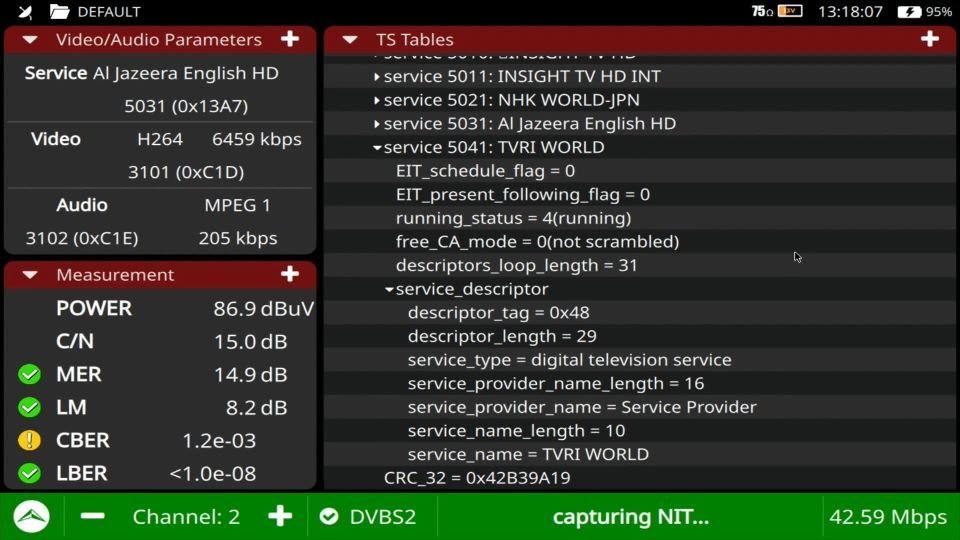Select the C/N 15.0 dB measurement
The width and height of the screenshot is (960, 540).
pyautogui.click(x=160, y=341)
